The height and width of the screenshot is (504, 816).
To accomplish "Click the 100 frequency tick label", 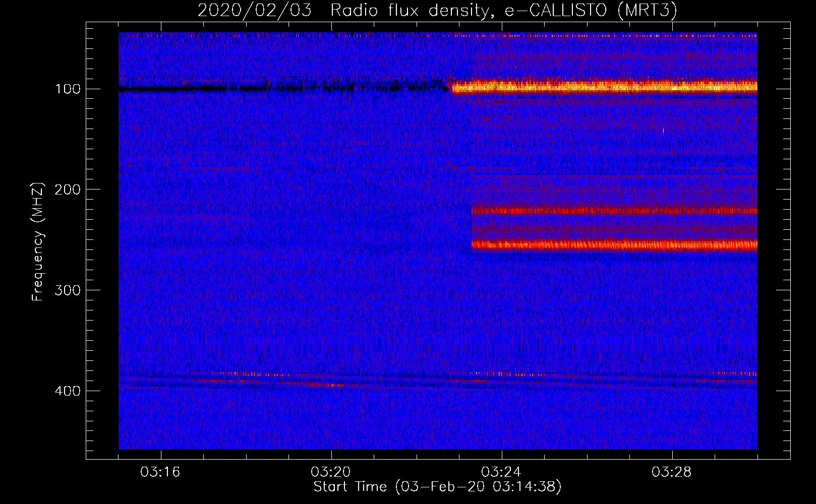I will 68,89.
